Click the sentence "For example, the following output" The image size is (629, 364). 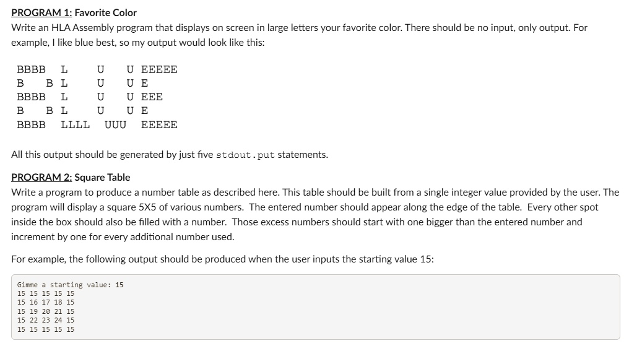[x=222, y=259]
